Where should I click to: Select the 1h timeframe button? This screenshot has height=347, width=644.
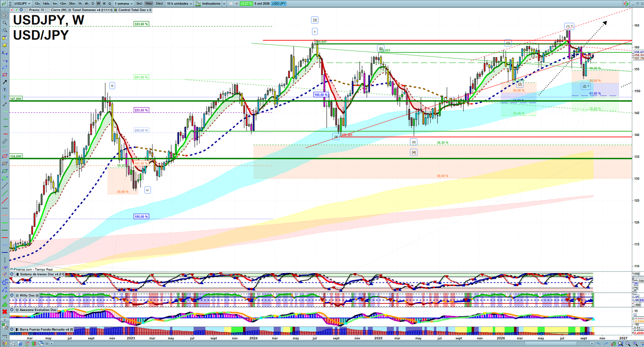tap(80, 4)
